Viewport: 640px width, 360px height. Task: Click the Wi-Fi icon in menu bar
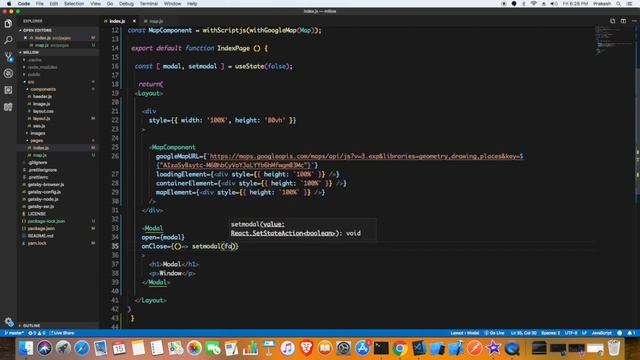[534, 4]
